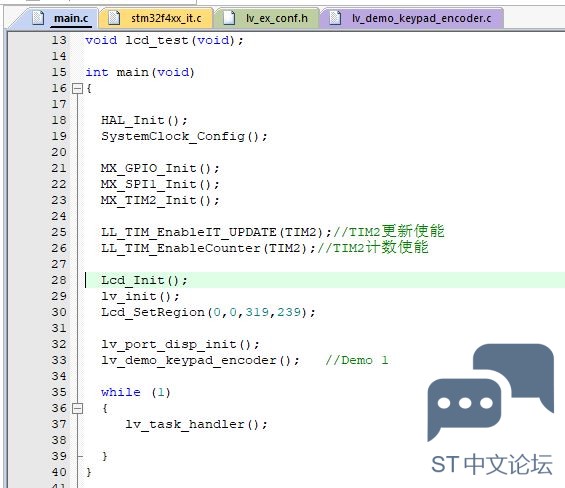Click on lv_init() line

[140, 296]
